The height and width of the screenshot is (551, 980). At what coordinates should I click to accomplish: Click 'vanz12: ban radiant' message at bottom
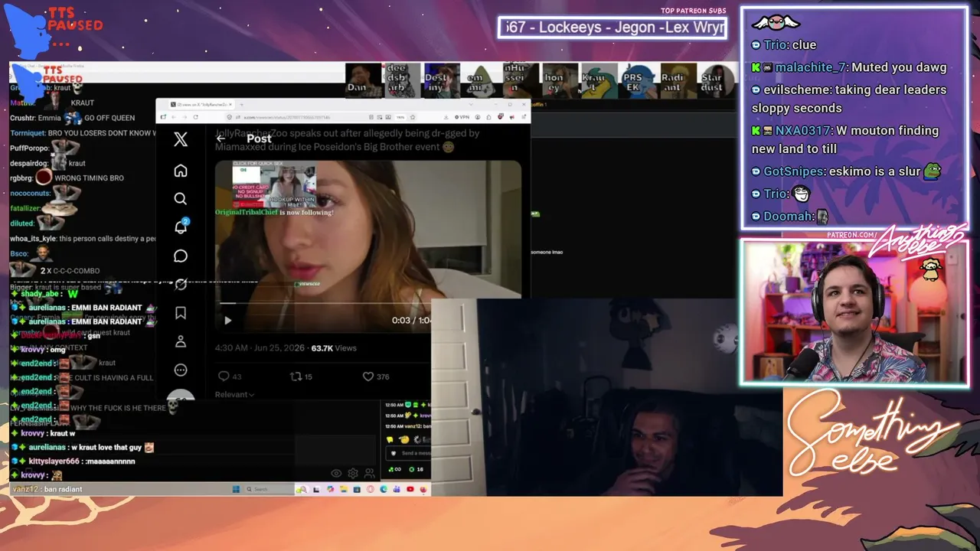[x=47, y=489]
